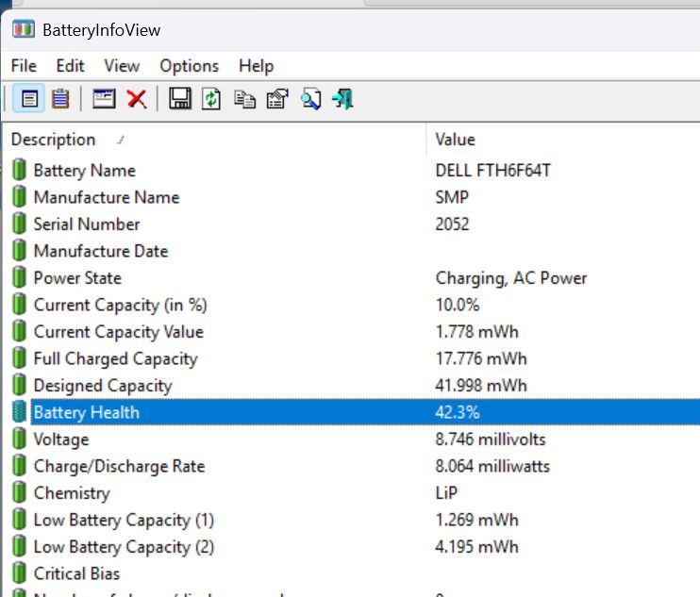Open the File menu
Viewport: 700px width, 597px height.
[x=24, y=66]
